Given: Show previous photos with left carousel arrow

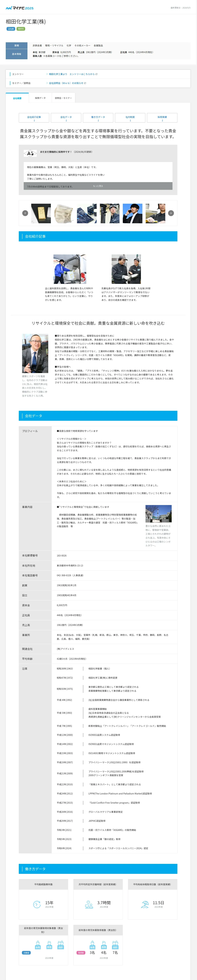Looking at the screenshot, I should click(x=25, y=213).
